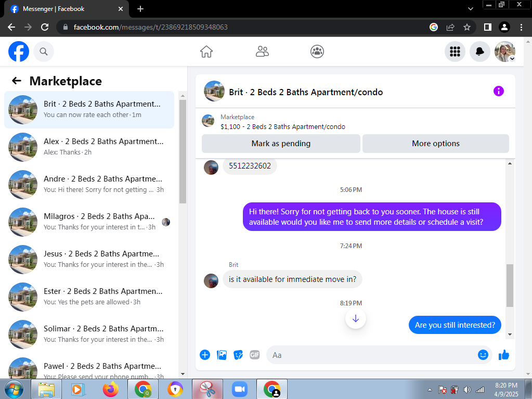Click the Google icon in address bar
Screen dimensions: 532x399
(x=434, y=27)
